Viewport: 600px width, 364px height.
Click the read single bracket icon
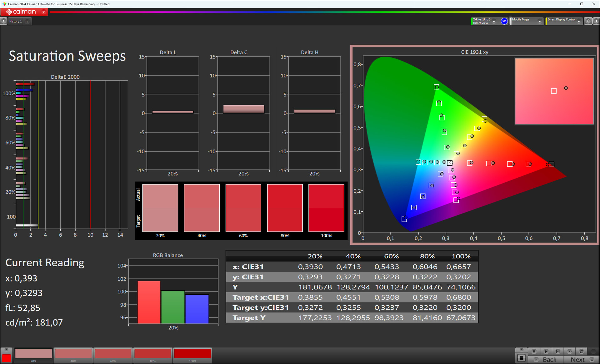point(558,351)
